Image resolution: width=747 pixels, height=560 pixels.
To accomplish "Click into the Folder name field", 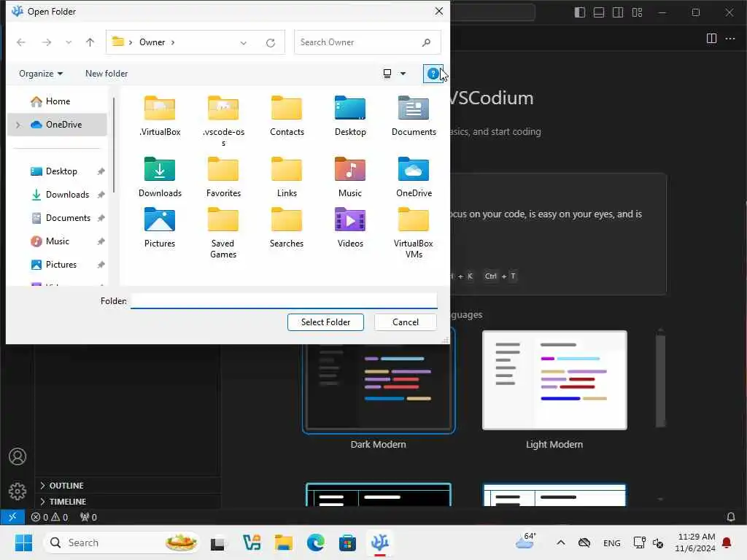I will pos(284,301).
